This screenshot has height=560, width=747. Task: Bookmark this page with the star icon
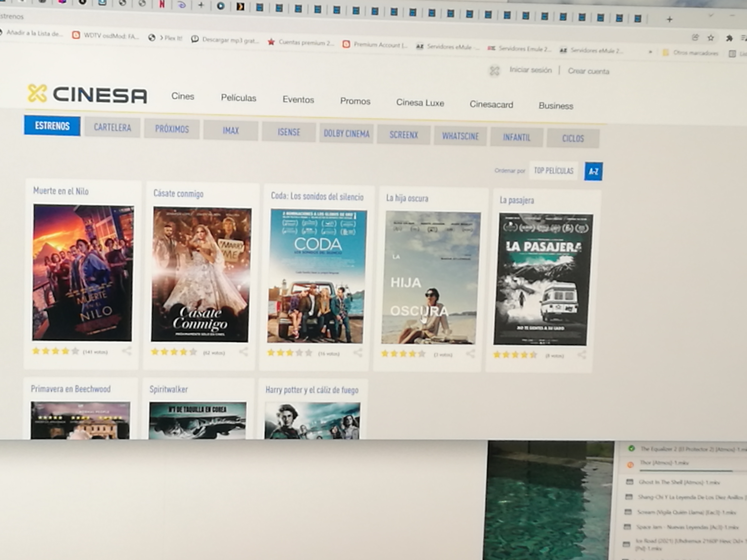[x=711, y=38]
